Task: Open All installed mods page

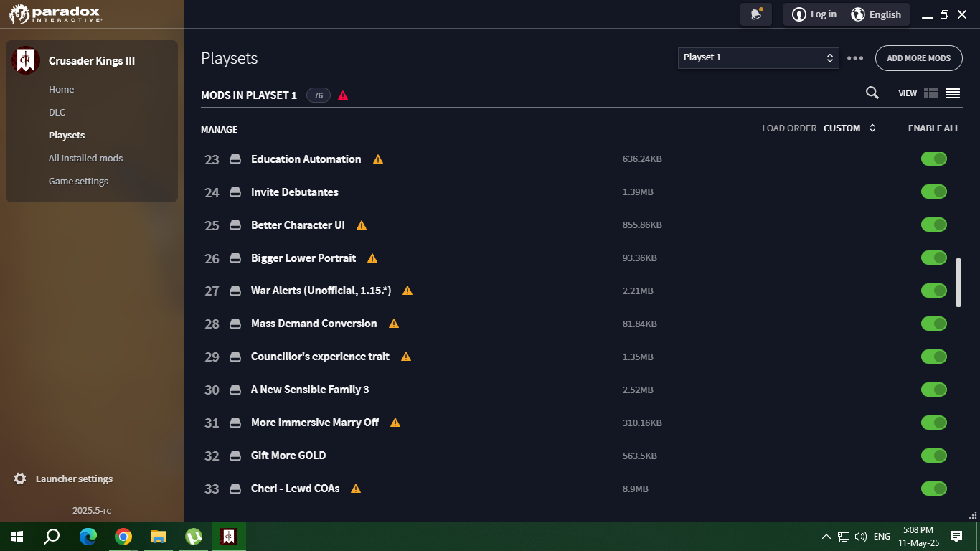Action: tap(86, 159)
